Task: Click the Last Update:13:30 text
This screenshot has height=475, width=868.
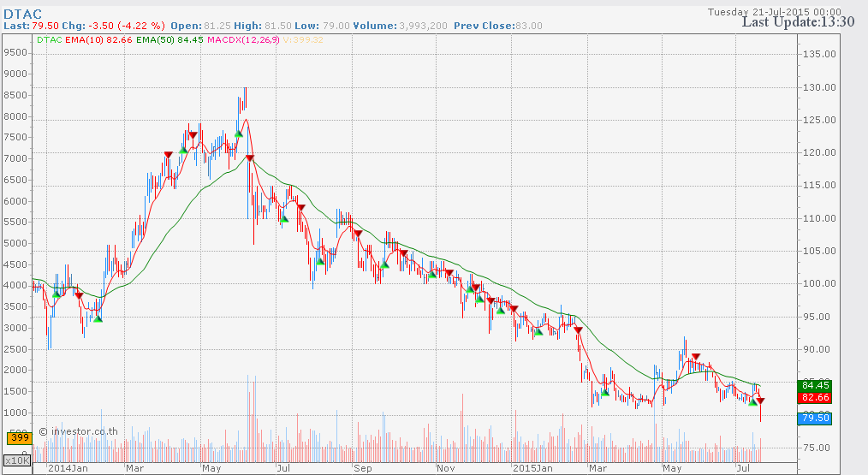Action: coord(798,22)
